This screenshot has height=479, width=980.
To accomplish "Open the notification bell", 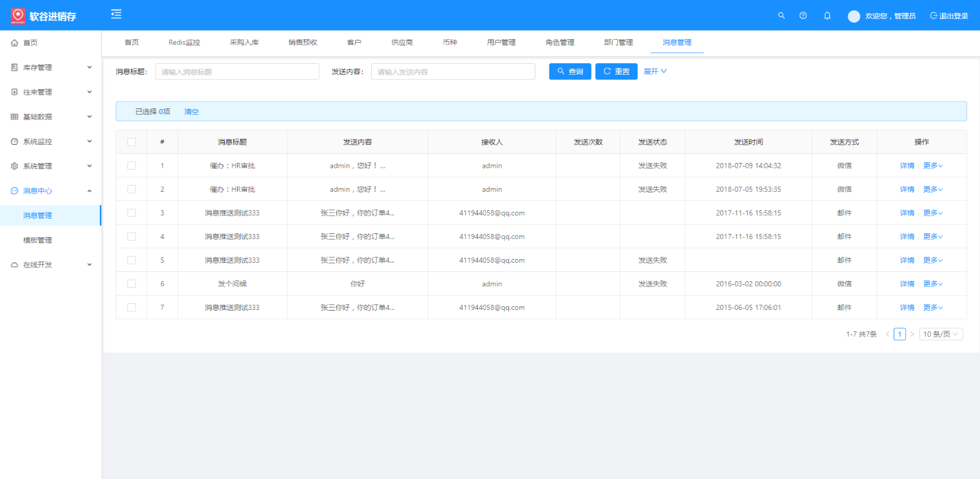I will pos(827,16).
